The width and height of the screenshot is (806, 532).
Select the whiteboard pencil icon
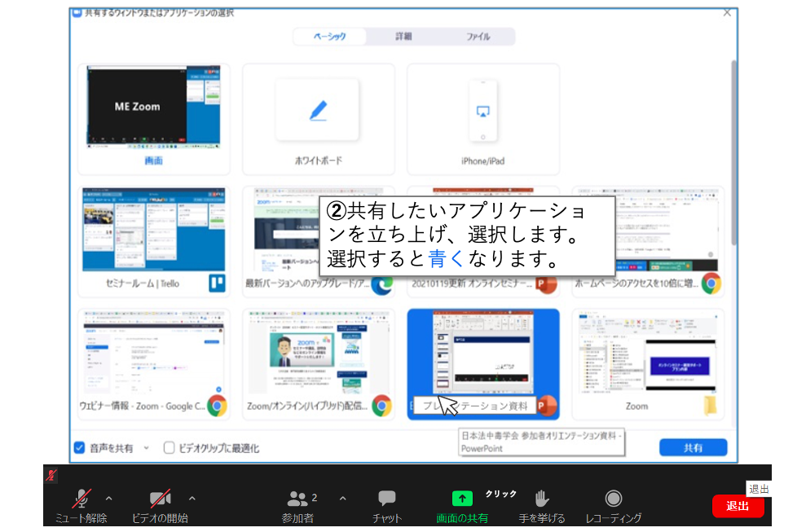pyautogui.click(x=318, y=111)
